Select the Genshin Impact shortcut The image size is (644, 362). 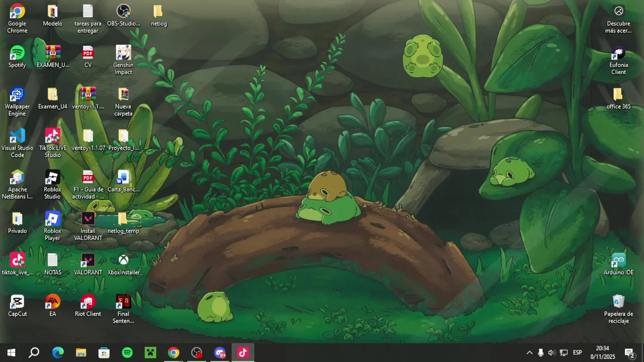click(123, 60)
